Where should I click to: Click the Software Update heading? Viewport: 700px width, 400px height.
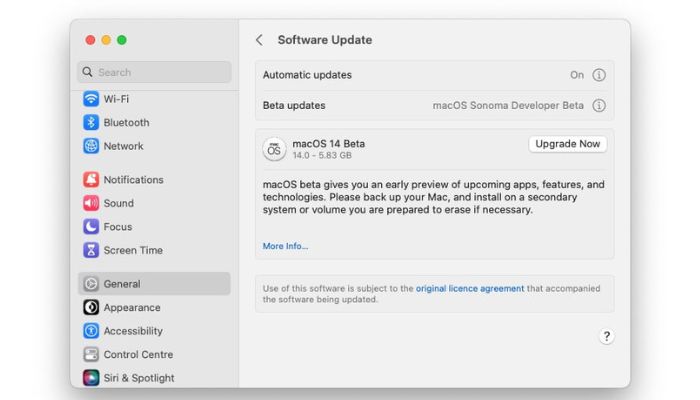pos(325,40)
